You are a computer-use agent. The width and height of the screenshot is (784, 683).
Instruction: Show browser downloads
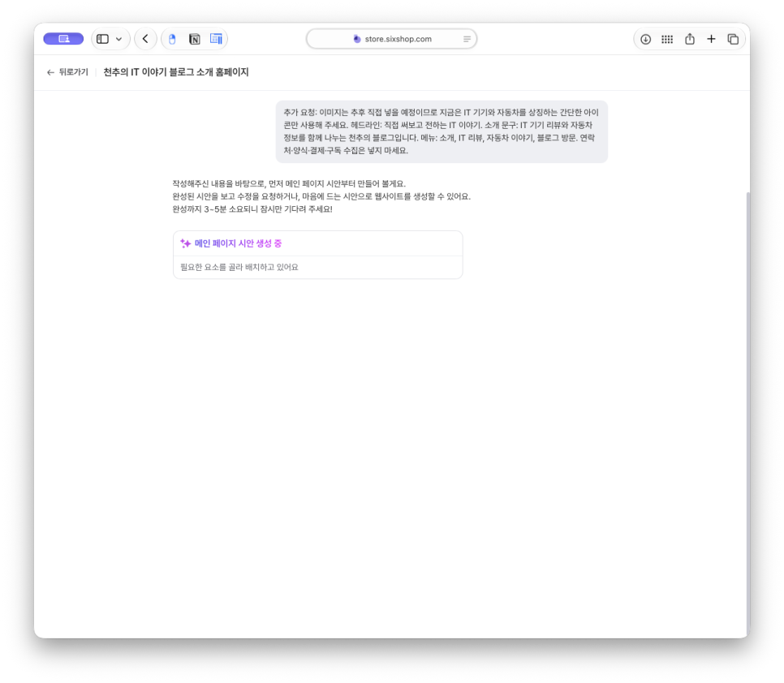click(645, 39)
